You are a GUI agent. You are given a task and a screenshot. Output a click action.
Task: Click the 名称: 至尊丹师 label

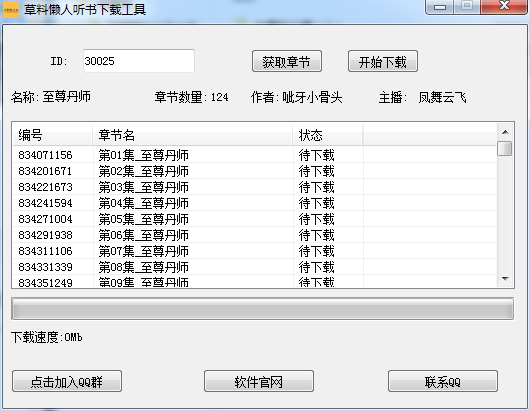coord(51,97)
